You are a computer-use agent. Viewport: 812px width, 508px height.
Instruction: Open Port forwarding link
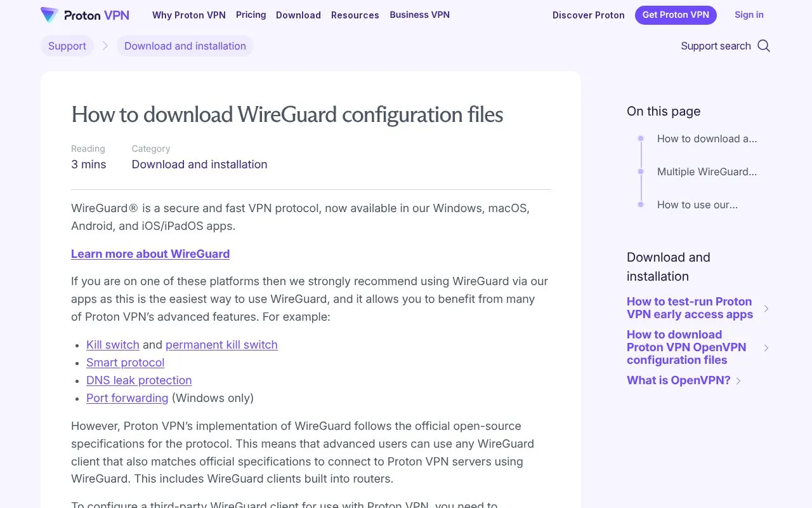pyautogui.click(x=127, y=398)
